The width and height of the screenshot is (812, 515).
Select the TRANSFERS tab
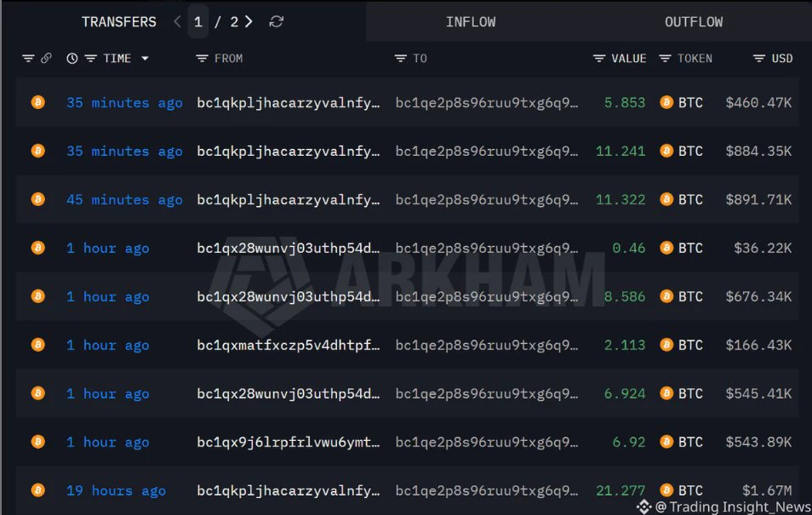119,22
